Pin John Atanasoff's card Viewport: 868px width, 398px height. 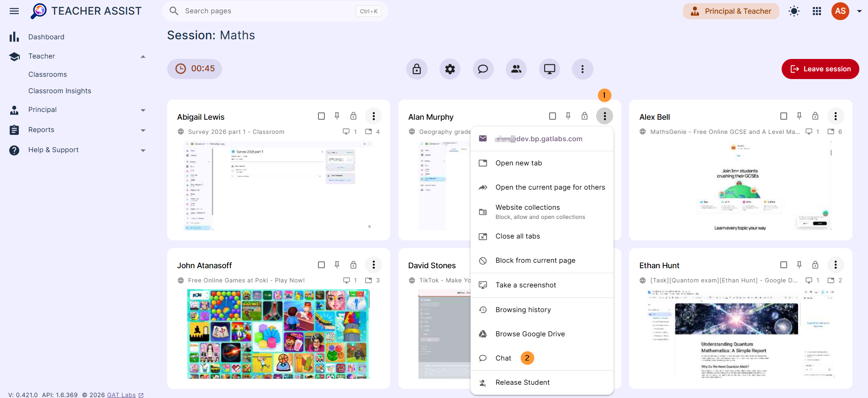pos(337,265)
